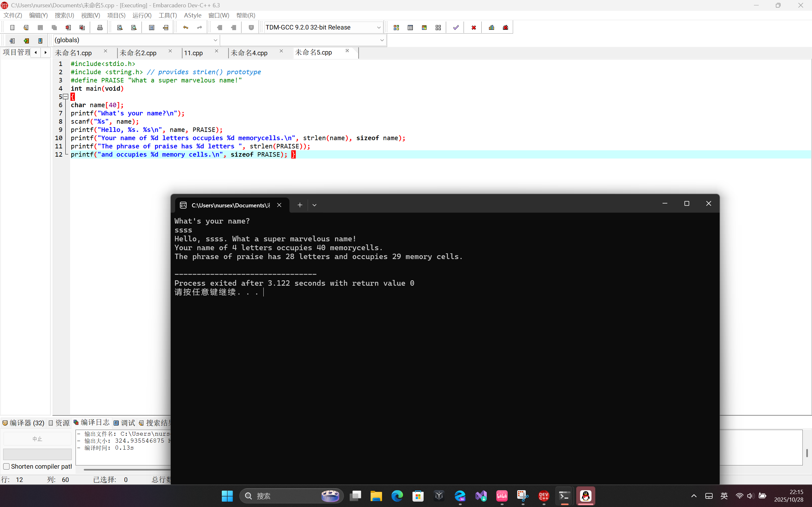Click the Find magnifier toolbar icon
This screenshot has width=812, height=507.
pyautogui.click(x=120, y=28)
